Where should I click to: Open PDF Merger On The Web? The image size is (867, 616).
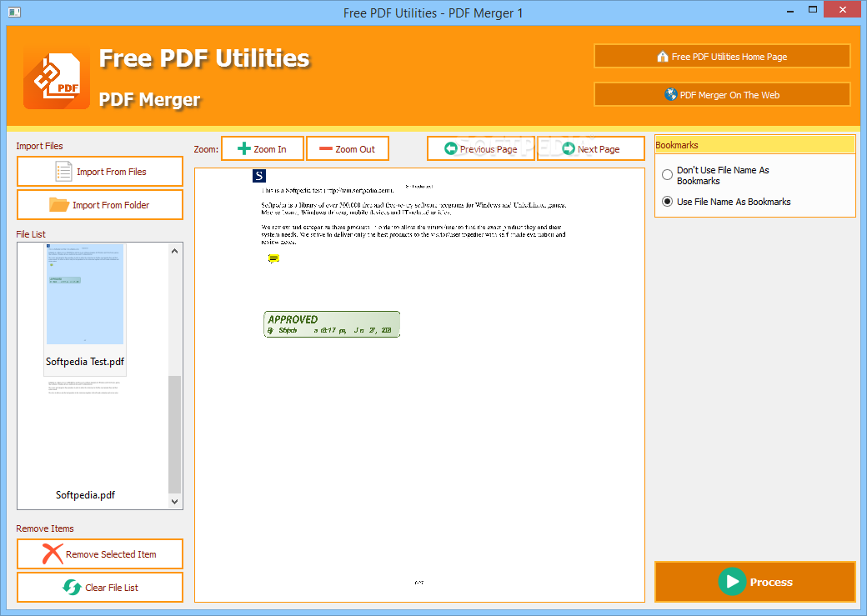pyautogui.click(x=722, y=94)
